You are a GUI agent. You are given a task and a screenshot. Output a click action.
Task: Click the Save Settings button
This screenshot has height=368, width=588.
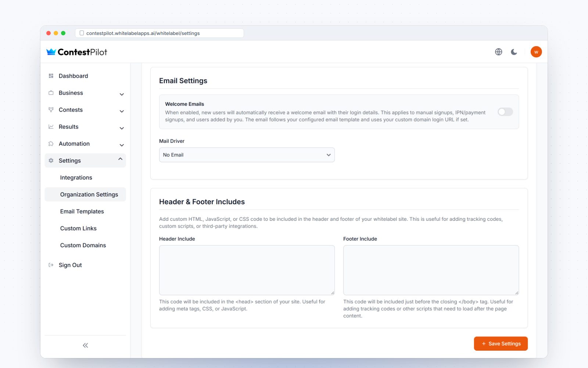point(501,344)
